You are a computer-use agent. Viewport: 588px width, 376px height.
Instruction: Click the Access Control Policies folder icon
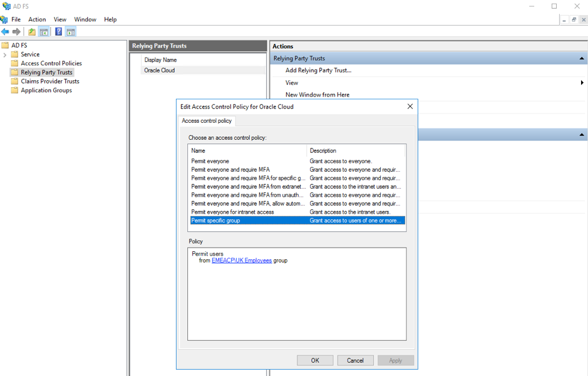(14, 63)
